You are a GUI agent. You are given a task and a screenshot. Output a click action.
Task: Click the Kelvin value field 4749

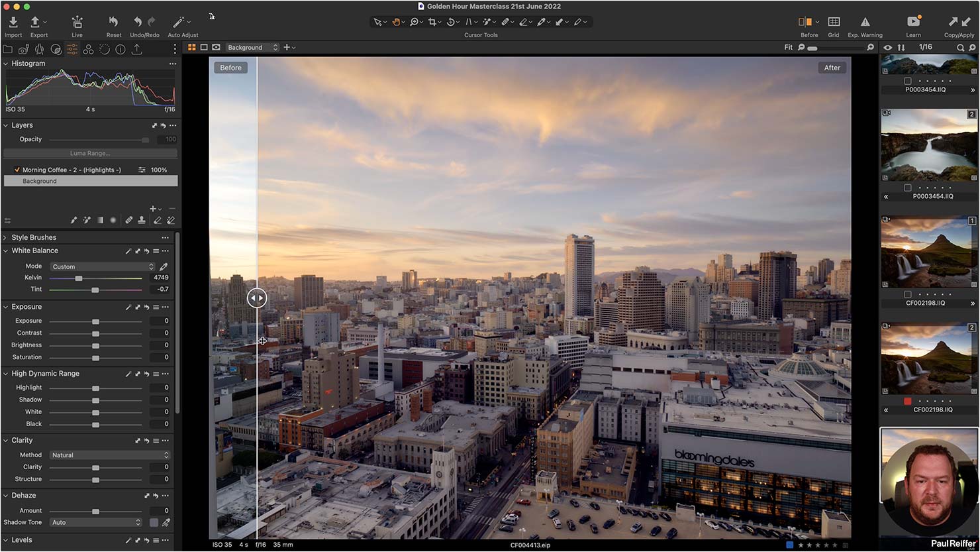coord(160,278)
